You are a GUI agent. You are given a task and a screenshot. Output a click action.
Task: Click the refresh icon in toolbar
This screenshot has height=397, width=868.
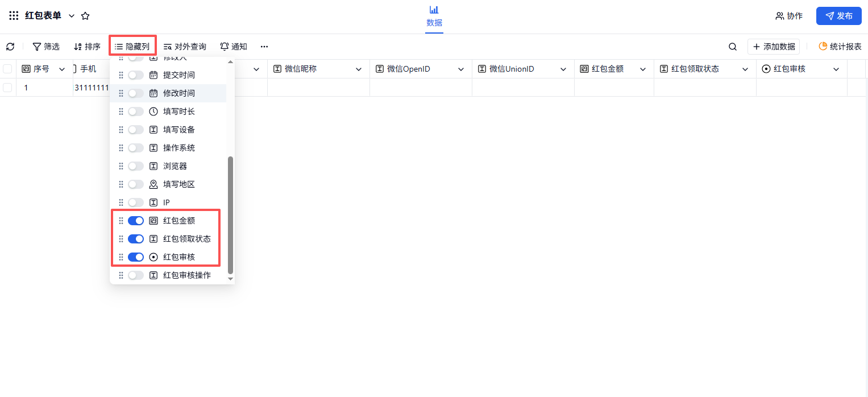click(x=10, y=47)
